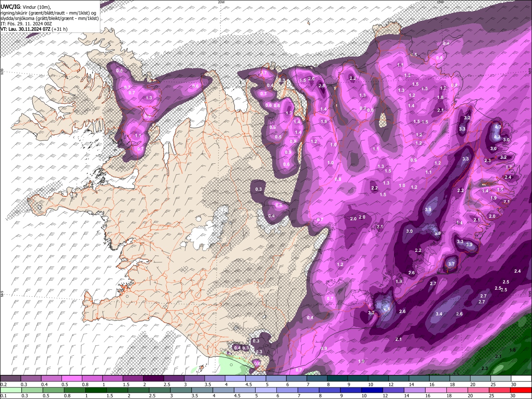Click the 'rigning/skúrir (grænt/blátt/rautt' header line
Image resolution: width=532 pixels, height=399 pixels.
(x=48, y=12)
